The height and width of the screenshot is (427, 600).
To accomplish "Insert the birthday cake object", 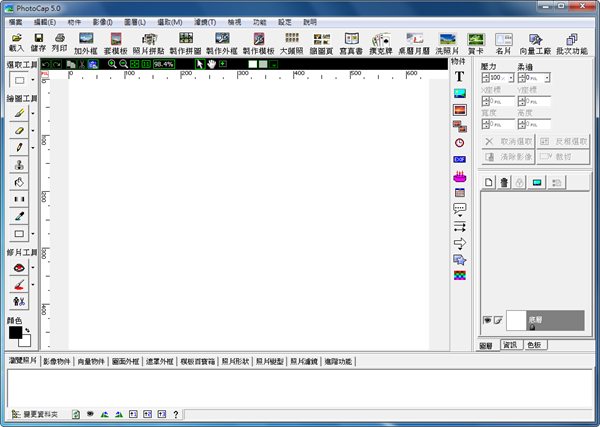I will pos(460,176).
